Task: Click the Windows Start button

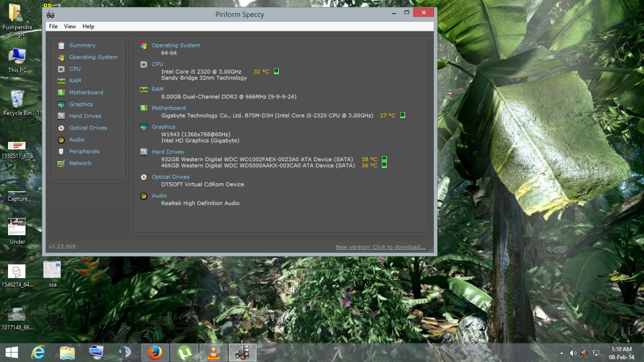Action: 12,352
